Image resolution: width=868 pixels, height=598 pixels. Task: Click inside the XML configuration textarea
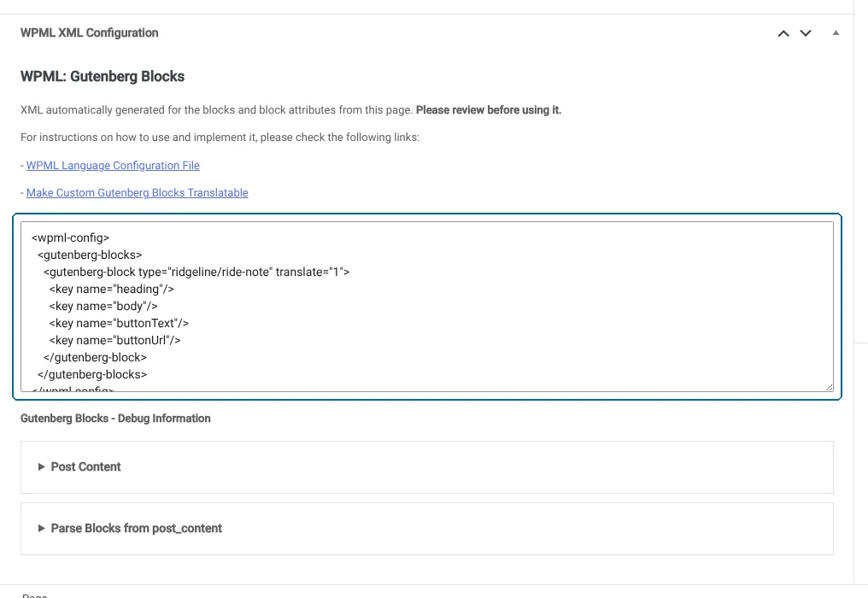427,307
